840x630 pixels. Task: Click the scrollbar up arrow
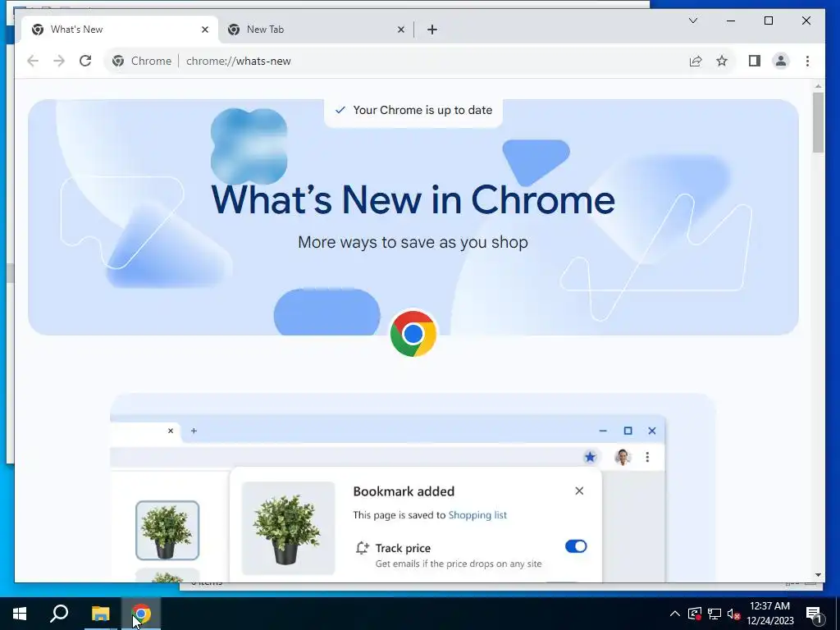pyautogui.click(x=818, y=85)
